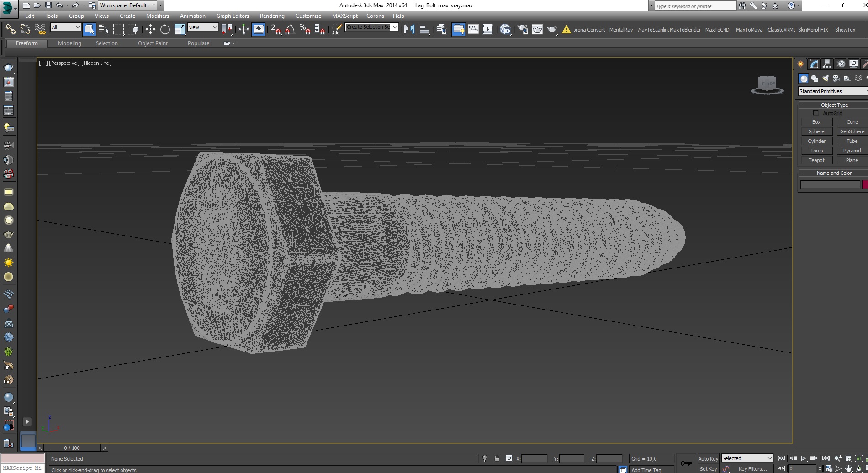868x473 pixels.
Task: Toggle Percent Snap
Action: (305, 29)
